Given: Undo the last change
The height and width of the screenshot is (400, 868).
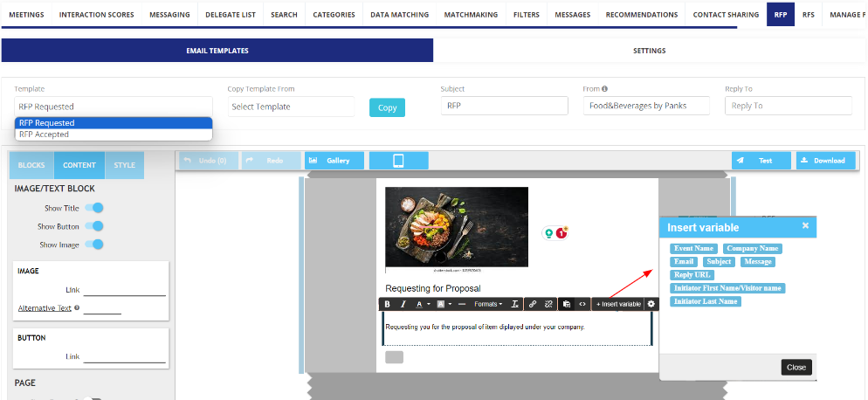Looking at the screenshot, I should coord(209,161).
